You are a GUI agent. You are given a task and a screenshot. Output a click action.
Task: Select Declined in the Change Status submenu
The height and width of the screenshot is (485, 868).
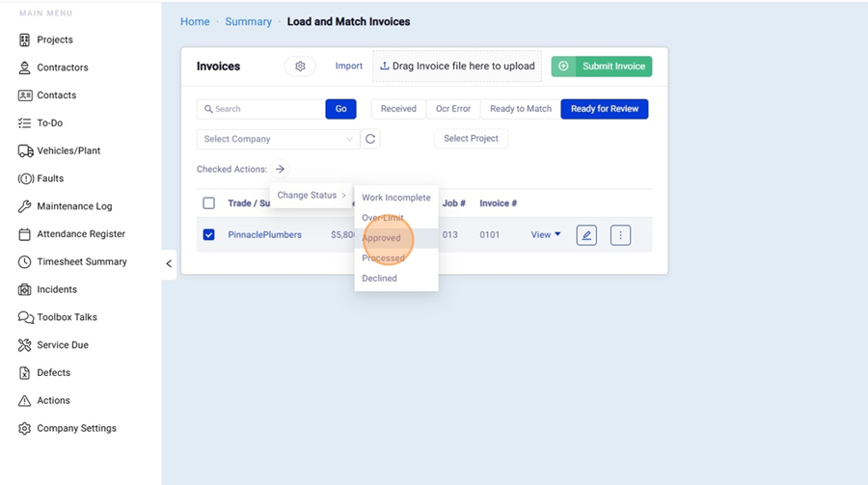tap(379, 279)
